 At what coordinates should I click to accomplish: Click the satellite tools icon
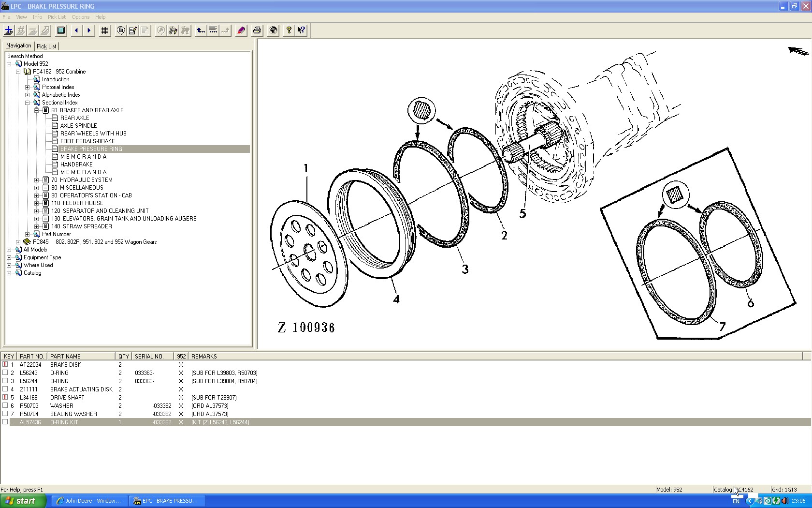(173, 30)
